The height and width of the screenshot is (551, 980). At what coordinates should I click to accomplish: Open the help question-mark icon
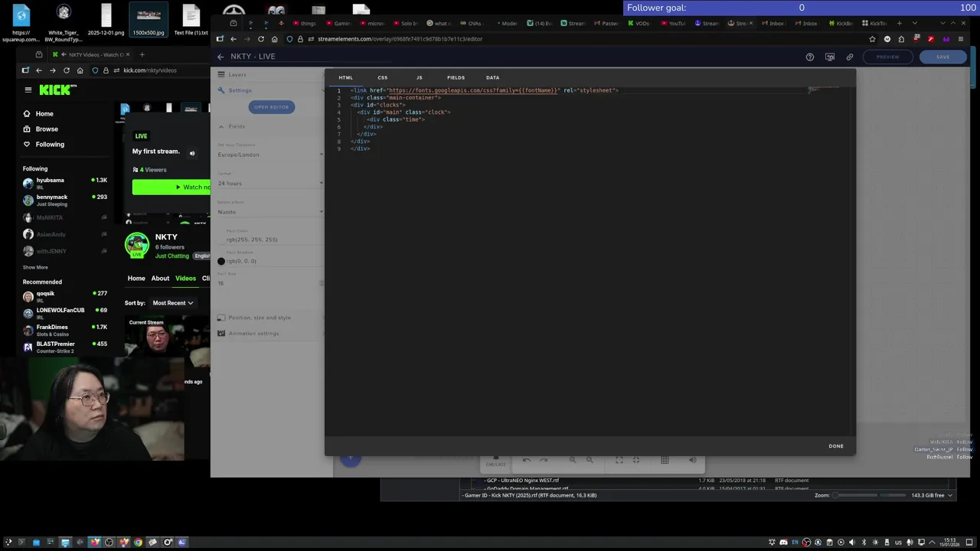pos(810,57)
